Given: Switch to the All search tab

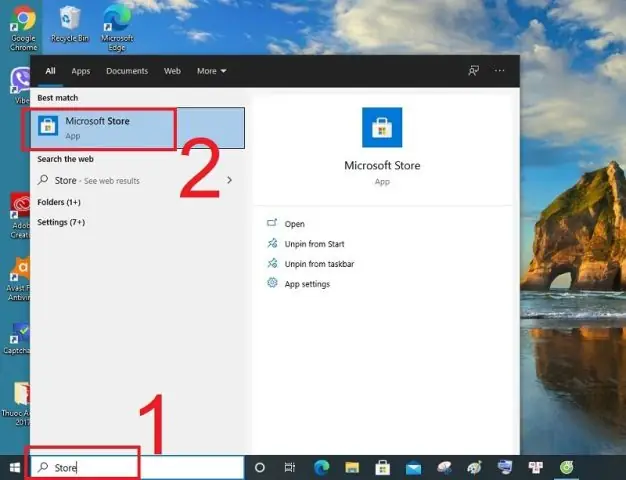Looking at the screenshot, I should (x=50, y=71).
